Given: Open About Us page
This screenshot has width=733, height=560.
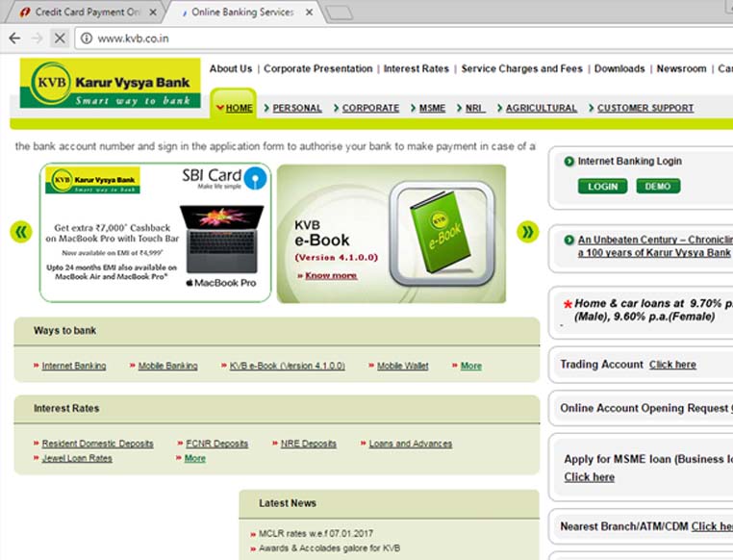Looking at the screenshot, I should coord(231,68).
